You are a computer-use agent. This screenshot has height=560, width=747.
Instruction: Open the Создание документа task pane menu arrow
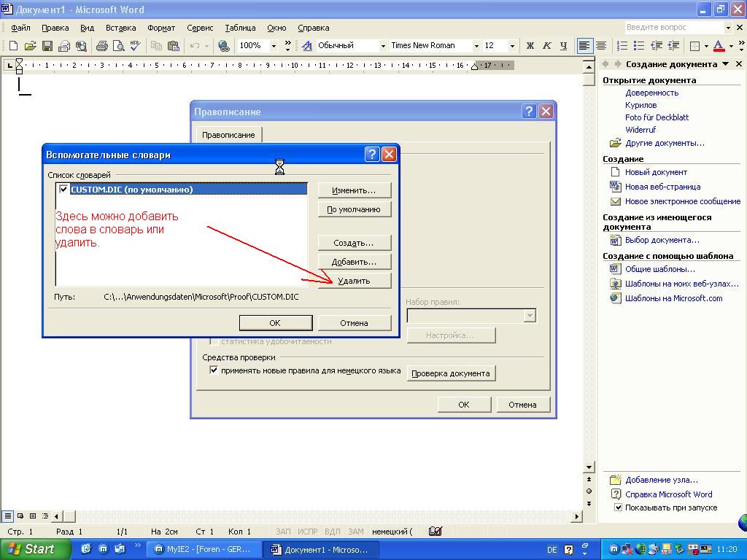[x=726, y=64]
